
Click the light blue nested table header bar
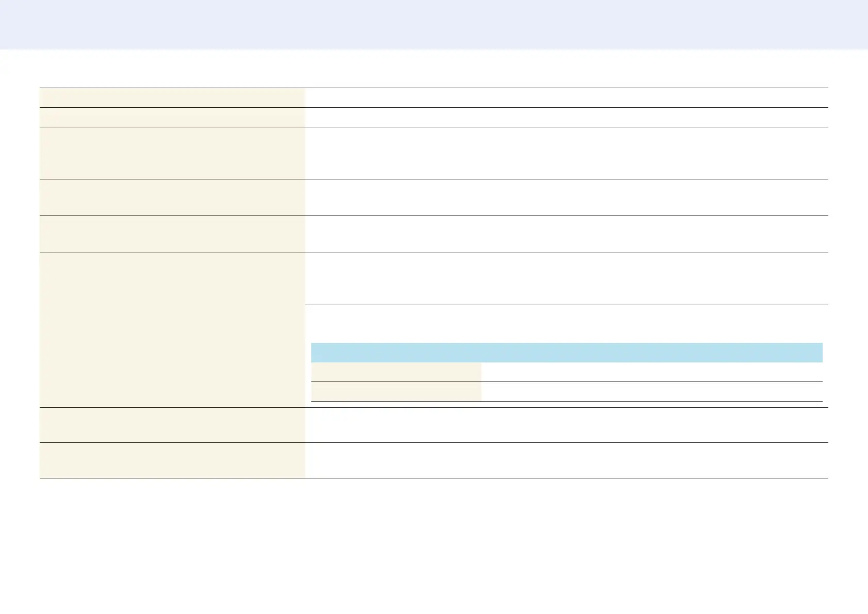566,353
